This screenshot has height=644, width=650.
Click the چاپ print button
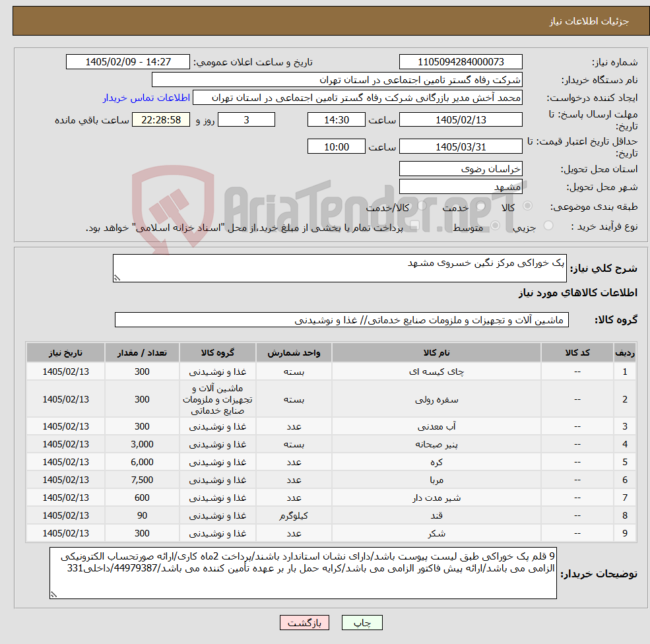coord(362,622)
